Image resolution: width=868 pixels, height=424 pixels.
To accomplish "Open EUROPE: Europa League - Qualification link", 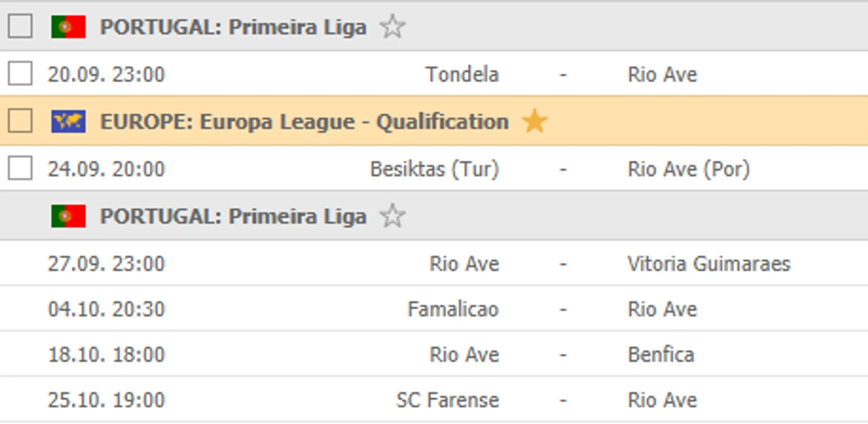I will pos(304,122).
